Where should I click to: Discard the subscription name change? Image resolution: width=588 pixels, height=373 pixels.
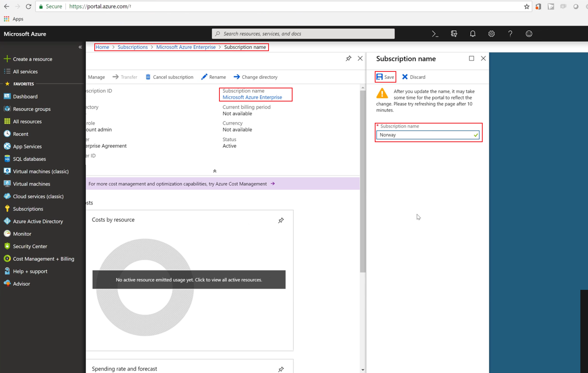tap(414, 77)
